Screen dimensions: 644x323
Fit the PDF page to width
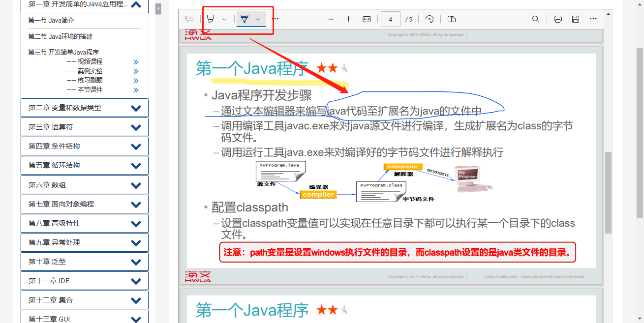(367, 19)
